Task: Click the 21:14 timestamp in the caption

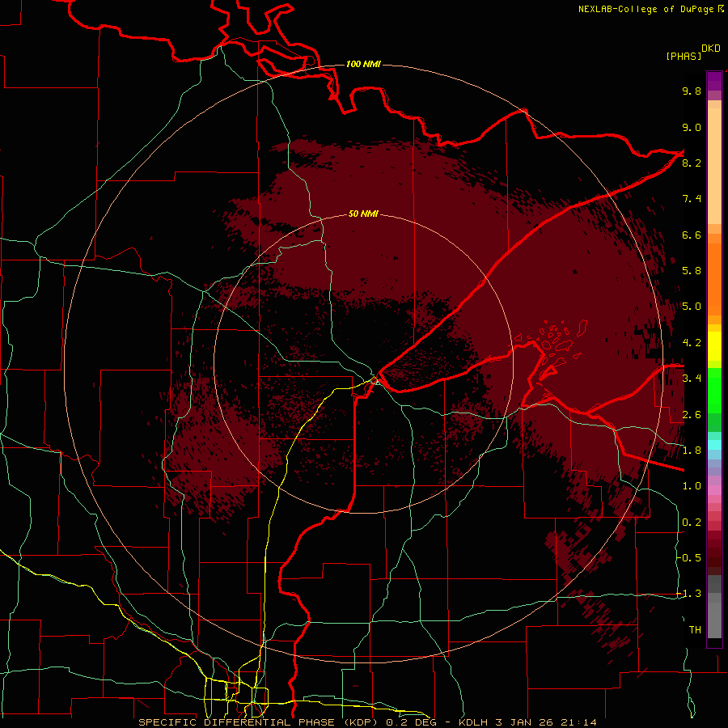Action: tap(578, 722)
